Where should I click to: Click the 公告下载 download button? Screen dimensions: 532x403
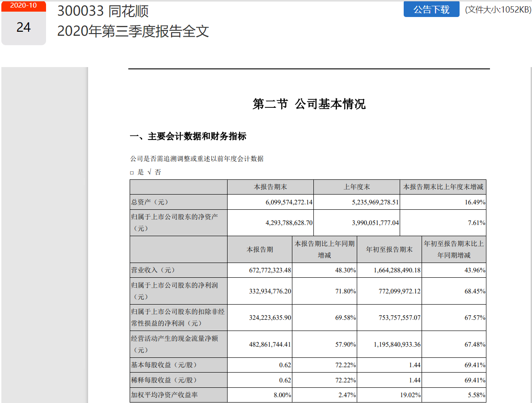tap(431, 9)
